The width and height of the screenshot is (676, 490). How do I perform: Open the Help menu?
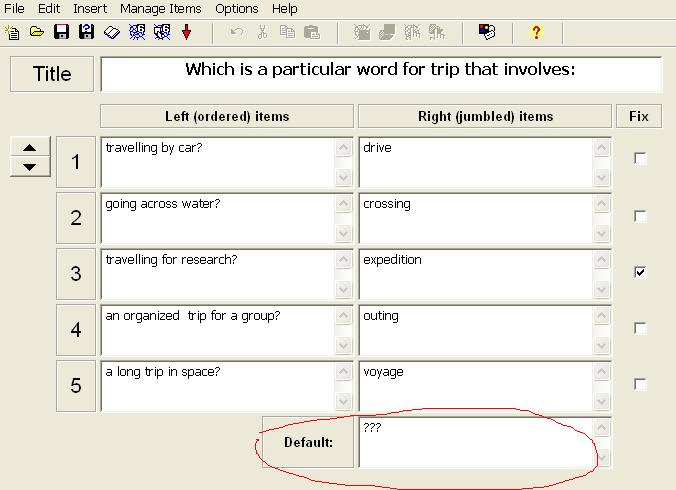point(285,9)
